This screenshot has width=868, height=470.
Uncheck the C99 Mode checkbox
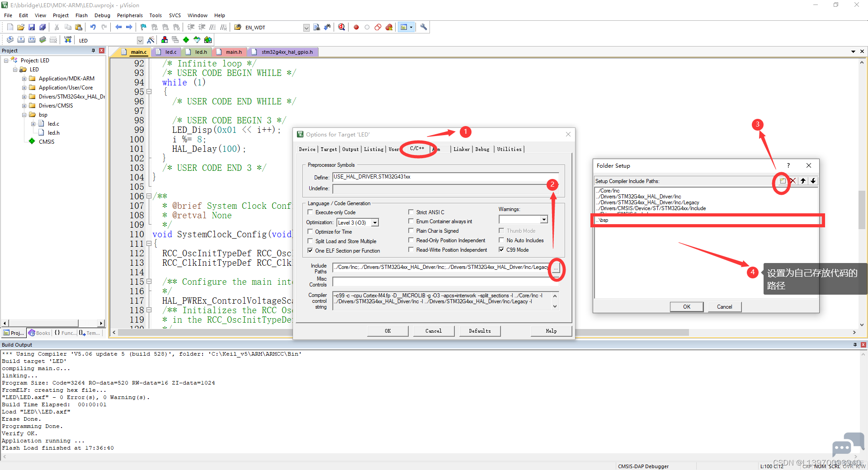pyautogui.click(x=501, y=249)
